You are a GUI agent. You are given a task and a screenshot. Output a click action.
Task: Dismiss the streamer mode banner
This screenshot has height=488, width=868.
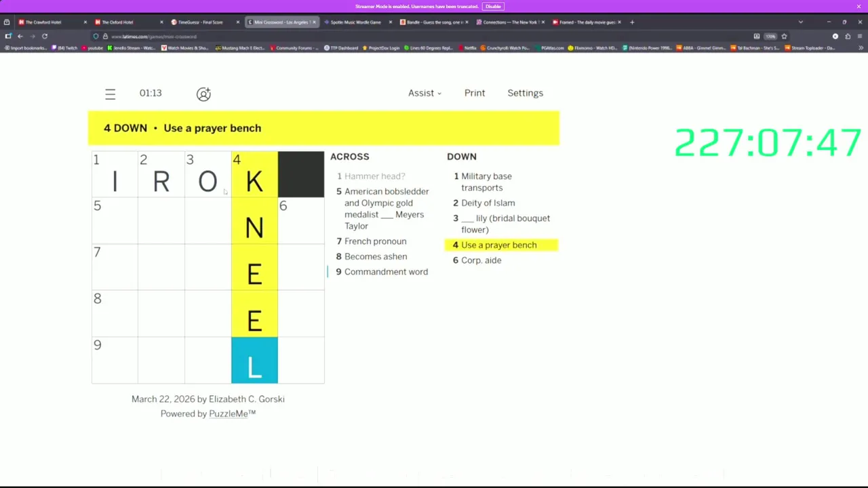[x=859, y=6]
